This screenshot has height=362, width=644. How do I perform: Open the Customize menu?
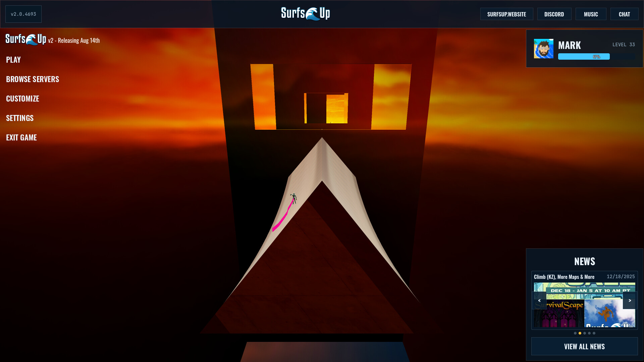pos(22,99)
